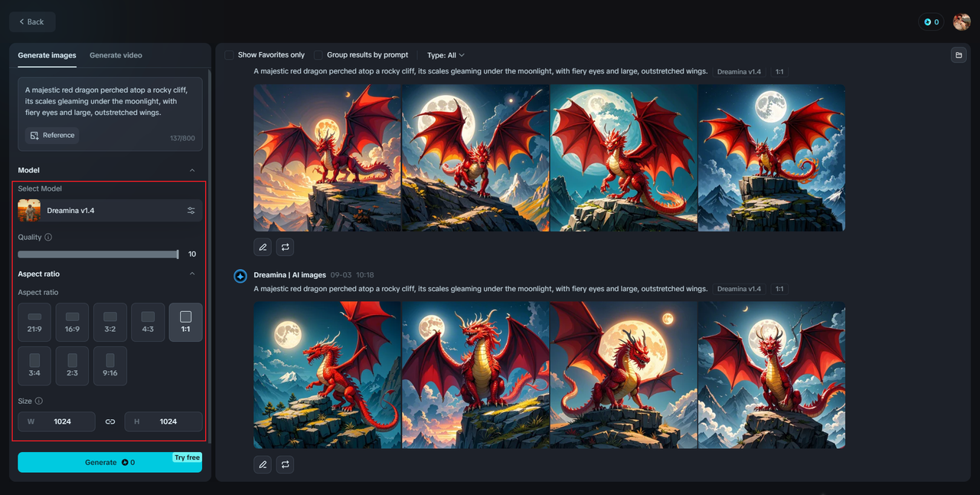Click the Size info icon
The image size is (980, 495).
(39, 401)
